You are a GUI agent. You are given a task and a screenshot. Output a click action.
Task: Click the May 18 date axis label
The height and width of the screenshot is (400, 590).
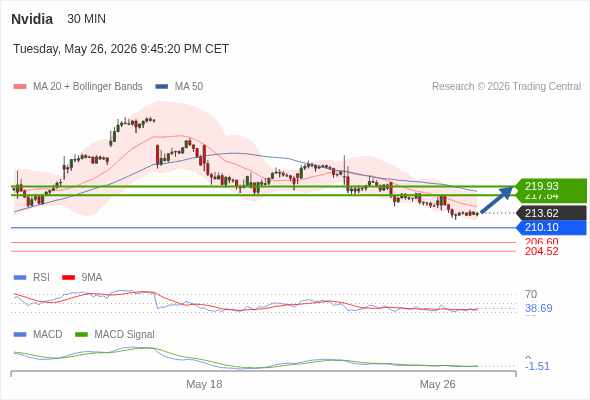204,384
